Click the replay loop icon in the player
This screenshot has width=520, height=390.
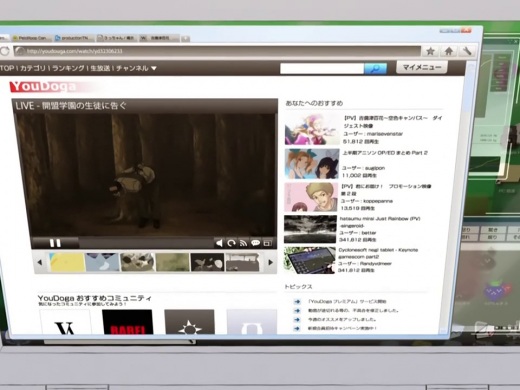[231, 243]
